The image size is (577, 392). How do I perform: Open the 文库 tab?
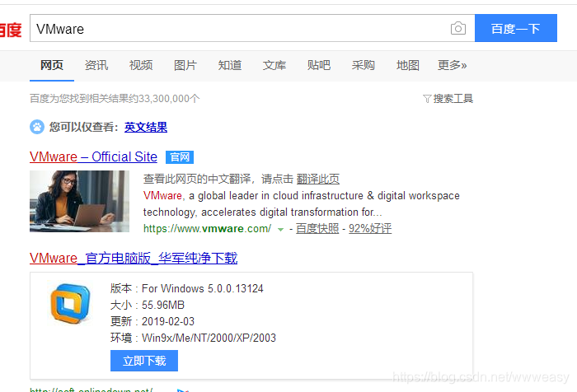pyautogui.click(x=274, y=65)
